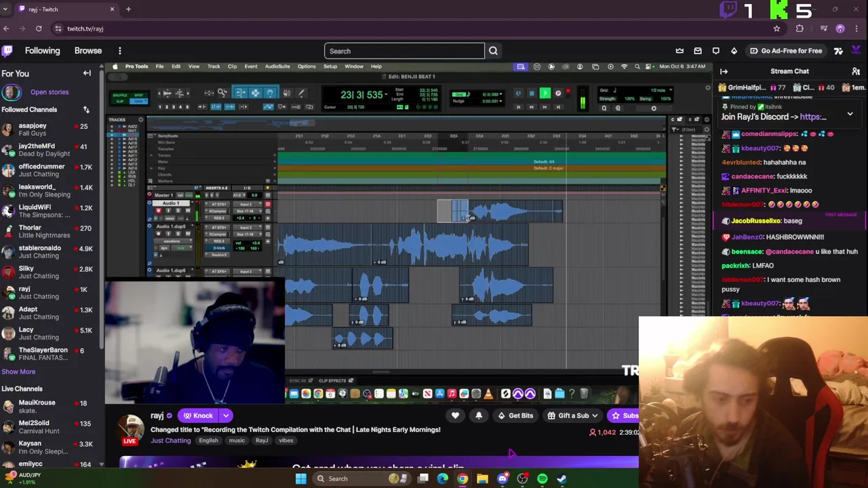
Task: Open Prime loot crown icon
Action: tap(679, 51)
